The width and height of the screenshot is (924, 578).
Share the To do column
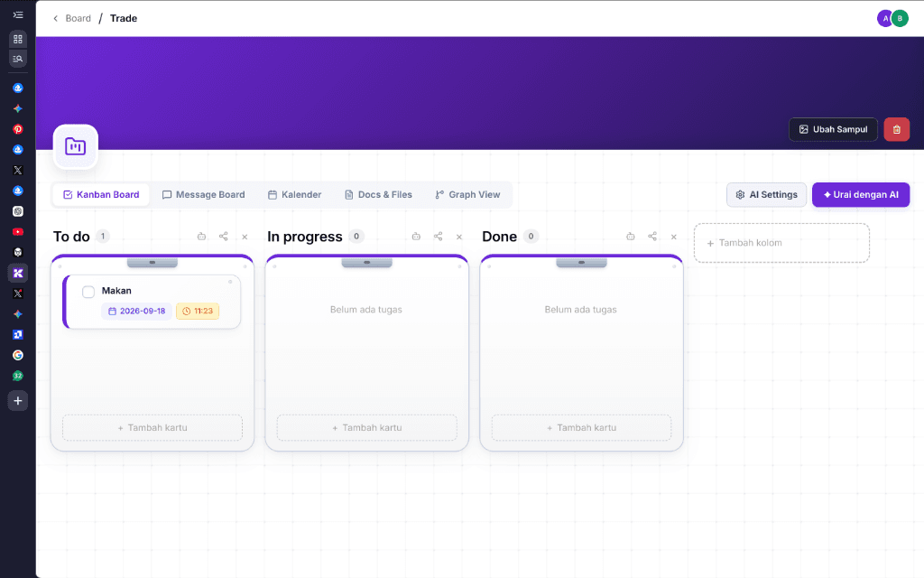pos(224,237)
